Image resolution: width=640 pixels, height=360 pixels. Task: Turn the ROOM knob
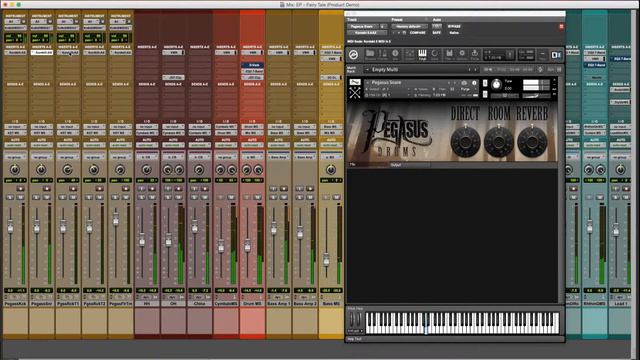click(x=499, y=142)
